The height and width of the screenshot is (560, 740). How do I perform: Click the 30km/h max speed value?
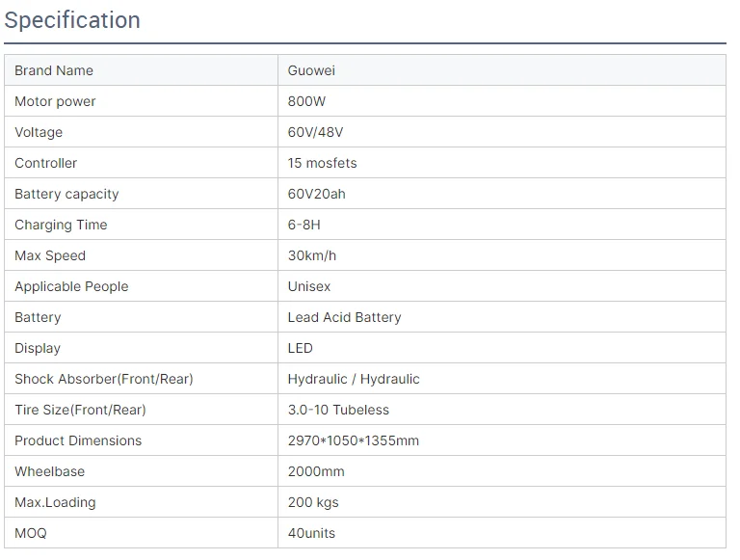click(x=312, y=255)
